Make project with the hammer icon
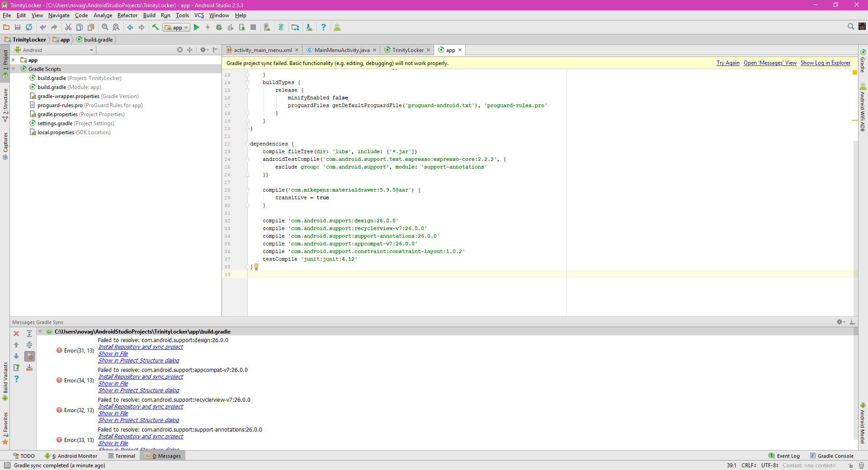 point(156,28)
